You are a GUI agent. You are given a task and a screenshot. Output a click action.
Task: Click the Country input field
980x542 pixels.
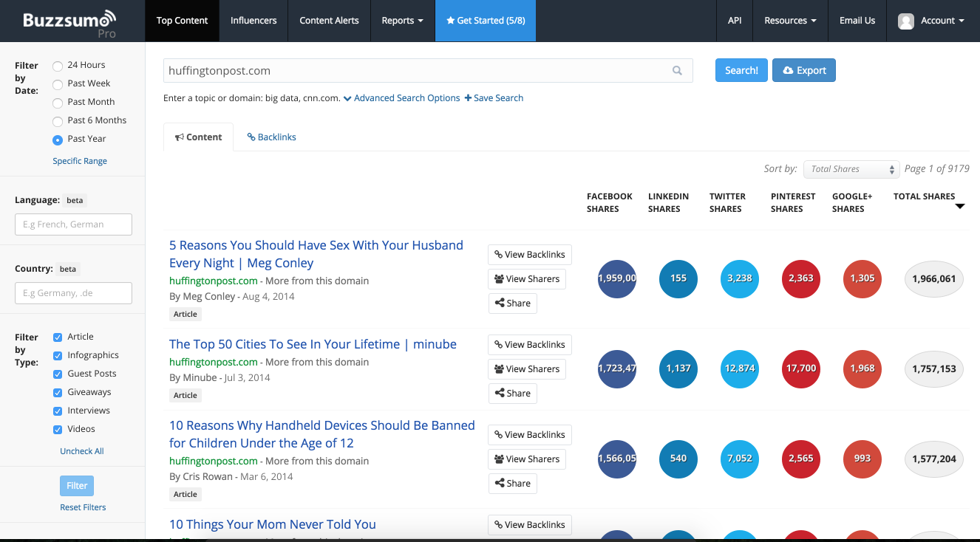tap(73, 293)
